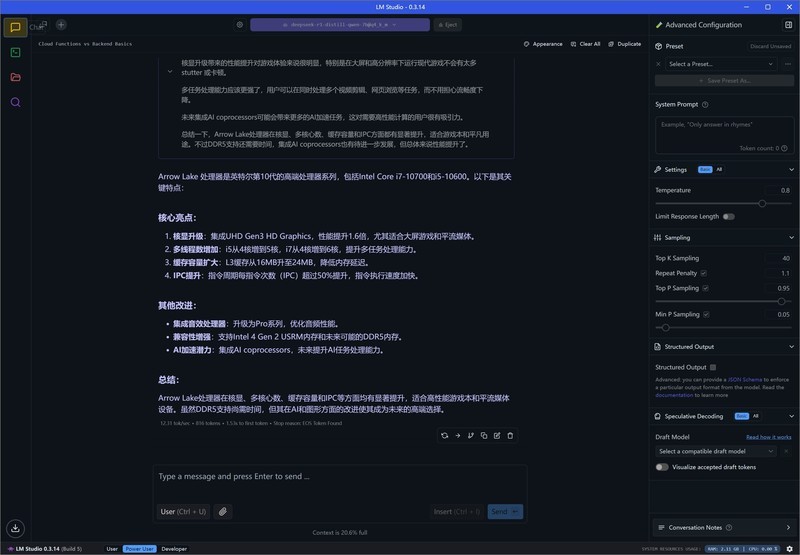Collapse Speculative Decoding section chevron
The height and width of the screenshot is (555, 800).
point(791,416)
